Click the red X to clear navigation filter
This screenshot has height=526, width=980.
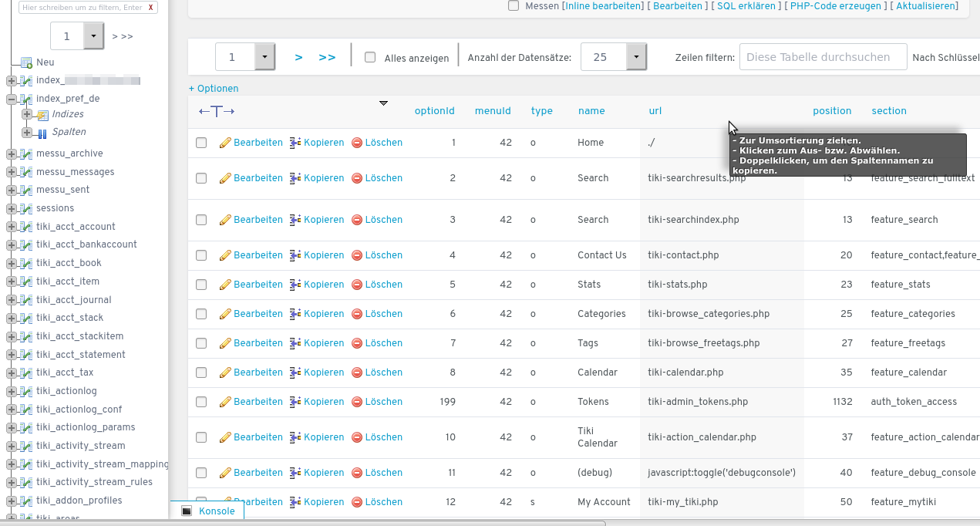(151, 7)
